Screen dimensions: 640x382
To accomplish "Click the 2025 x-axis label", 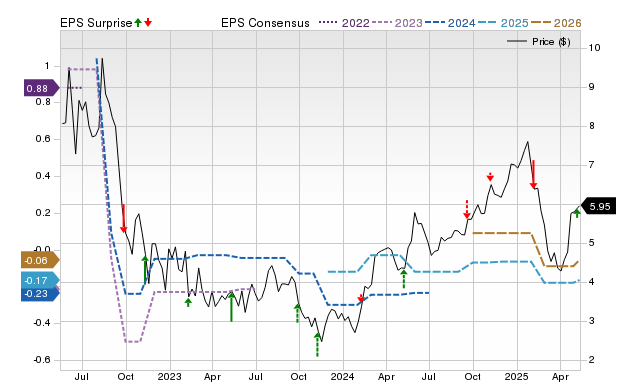I will (x=517, y=376).
